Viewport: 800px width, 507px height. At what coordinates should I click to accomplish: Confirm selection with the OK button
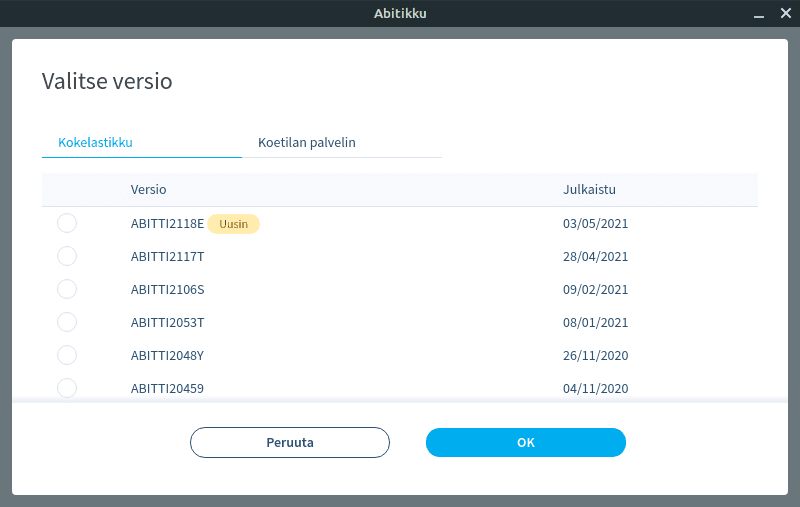pyautogui.click(x=526, y=442)
